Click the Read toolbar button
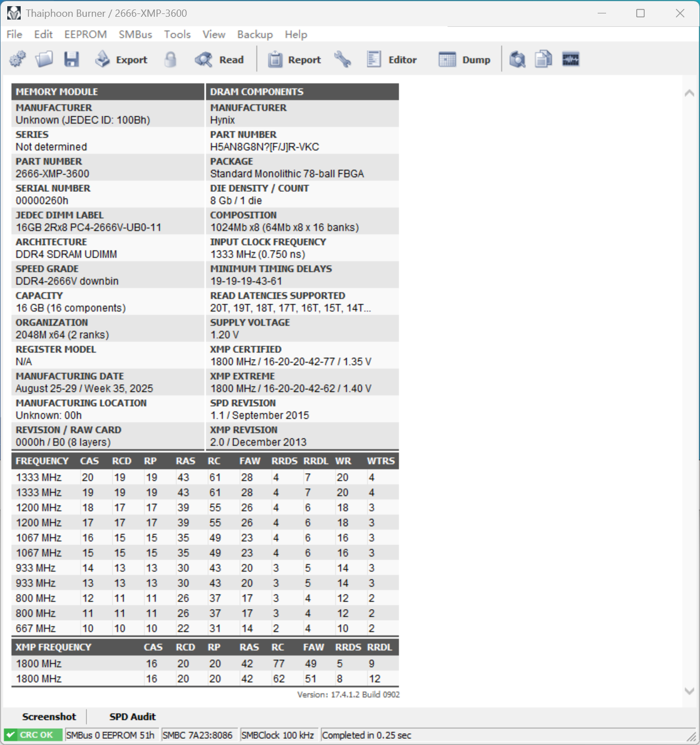700x745 pixels. click(219, 59)
